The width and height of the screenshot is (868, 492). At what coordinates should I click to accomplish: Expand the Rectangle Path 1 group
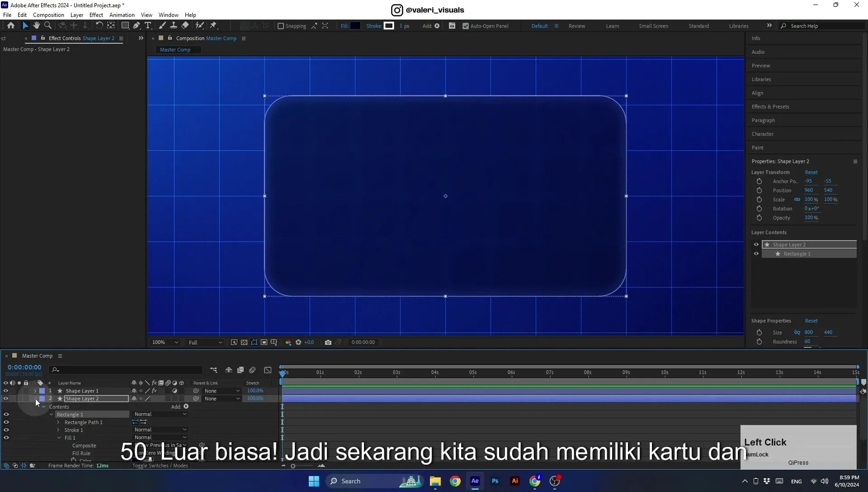58,422
